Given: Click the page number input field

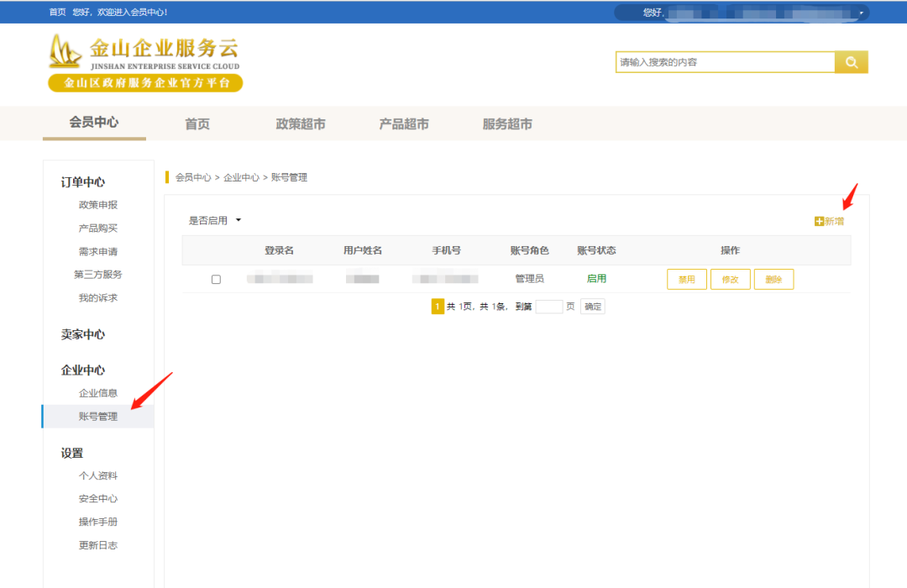Looking at the screenshot, I should coord(549,307).
